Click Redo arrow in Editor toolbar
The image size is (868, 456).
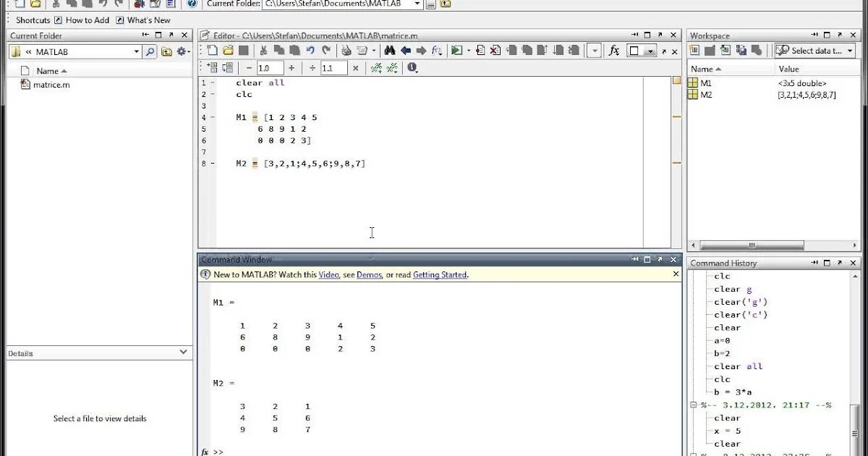tap(326, 51)
